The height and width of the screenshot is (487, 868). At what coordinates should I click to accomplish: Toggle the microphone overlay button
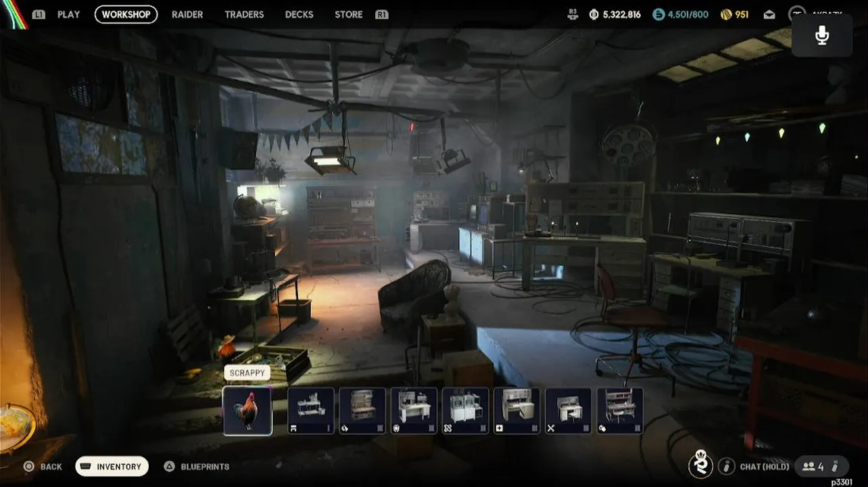click(822, 35)
